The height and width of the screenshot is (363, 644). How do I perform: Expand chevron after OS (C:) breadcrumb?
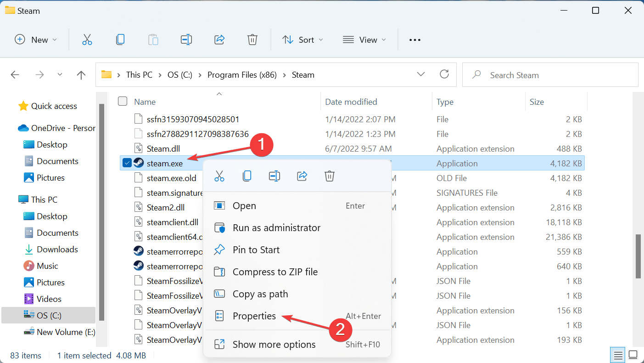click(x=200, y=75)
